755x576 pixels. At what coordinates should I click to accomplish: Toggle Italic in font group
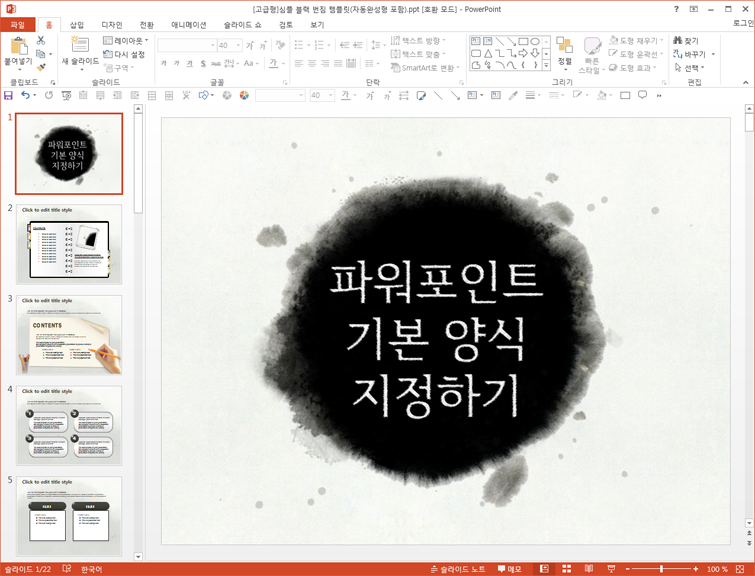pyautogui.click(x=177, y=63)
